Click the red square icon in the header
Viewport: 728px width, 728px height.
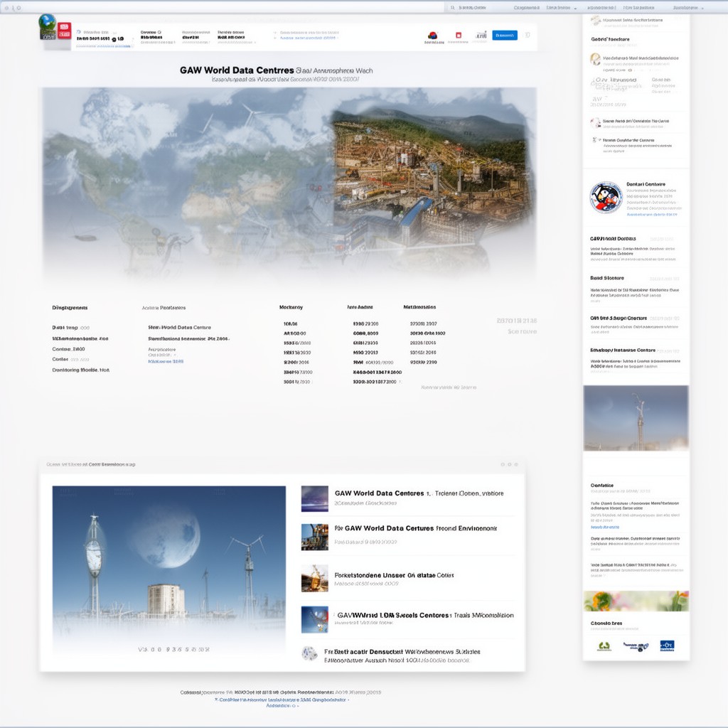point(459,36)
